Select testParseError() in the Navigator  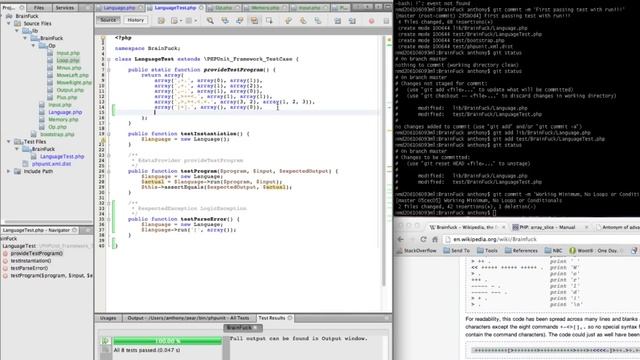click(x=29, y=268)
